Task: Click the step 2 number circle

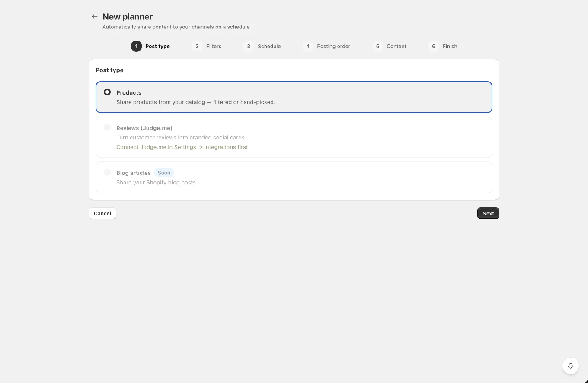Action: coord(197,46)
